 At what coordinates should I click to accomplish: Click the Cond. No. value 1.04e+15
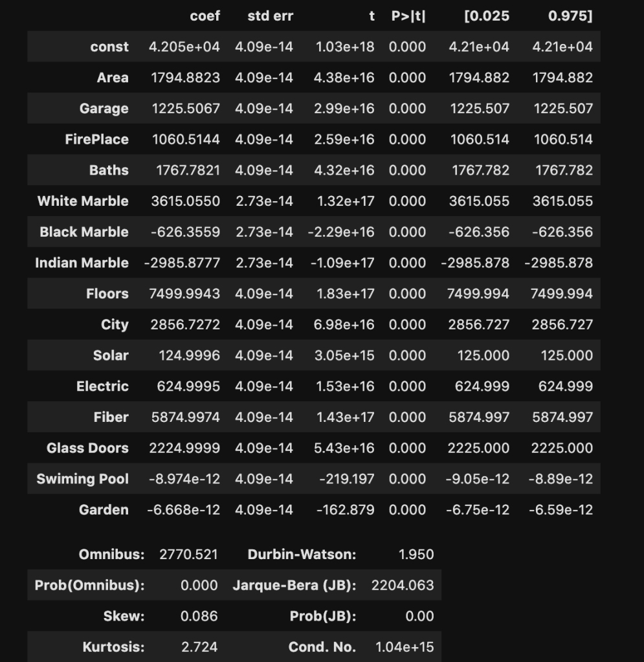[x=405, y=647]
